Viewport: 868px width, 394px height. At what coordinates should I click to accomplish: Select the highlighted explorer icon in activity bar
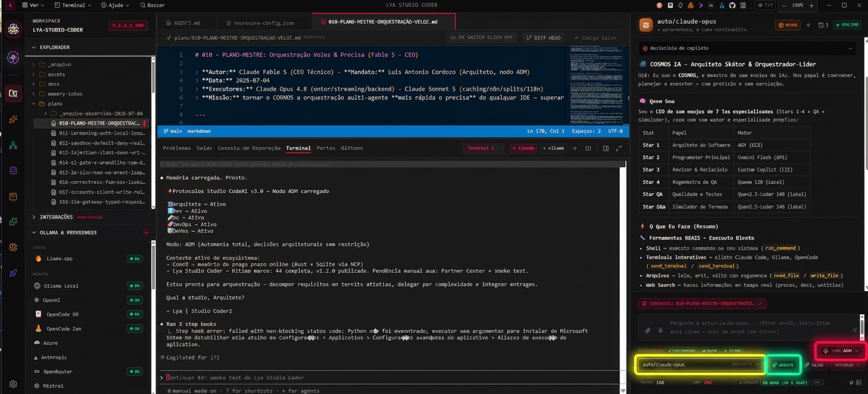pyautogui.click(x=13, y=93)
